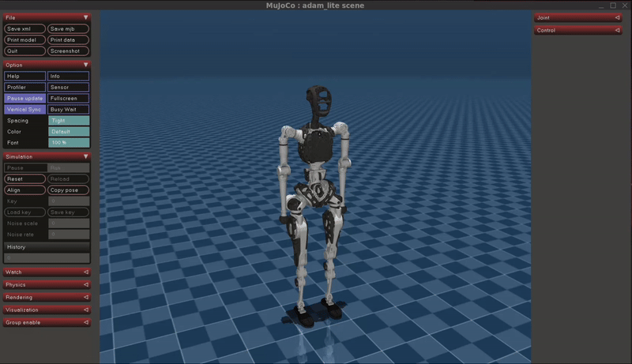
Task: Expand the Physics section
Action: click(47, 284)
